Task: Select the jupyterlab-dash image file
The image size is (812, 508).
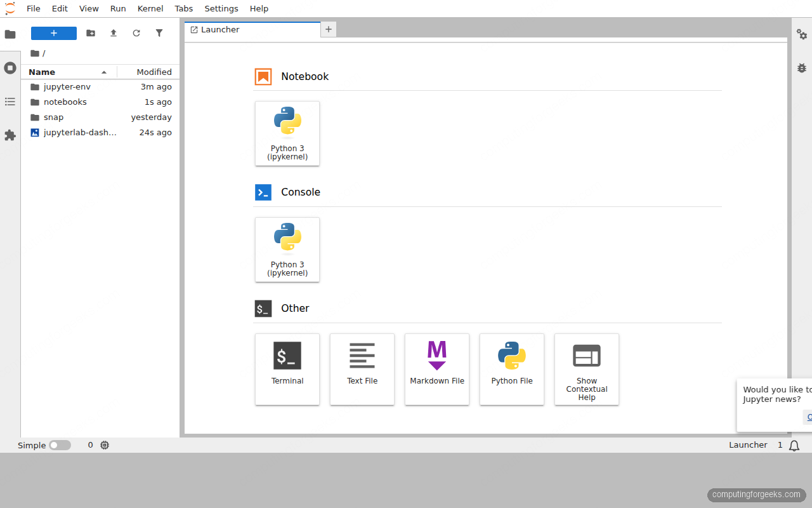Action: (101, 132)
